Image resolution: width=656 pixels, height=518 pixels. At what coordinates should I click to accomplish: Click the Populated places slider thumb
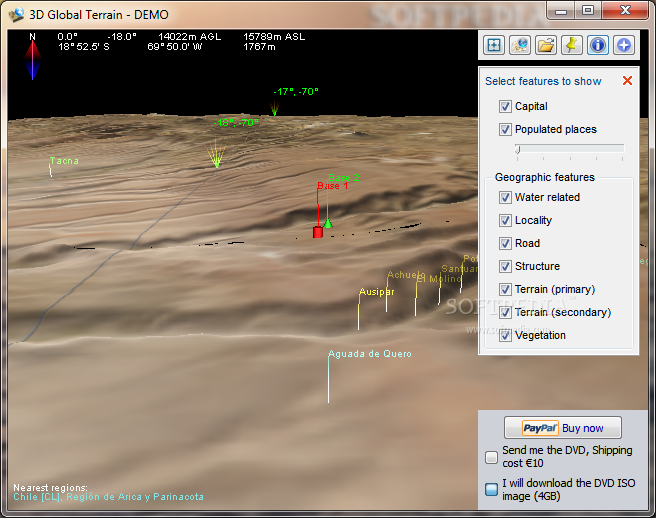tap(518, 150)
